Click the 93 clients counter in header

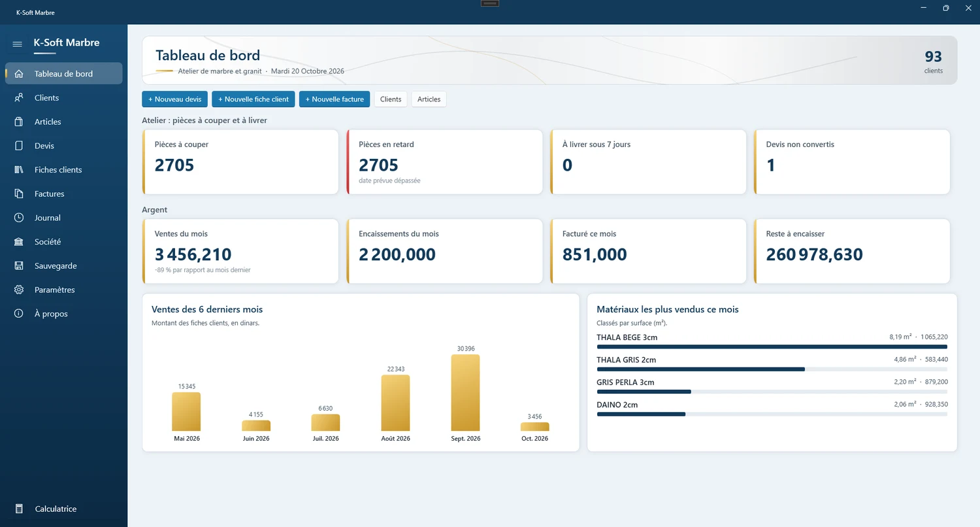(x=934, y=61)
